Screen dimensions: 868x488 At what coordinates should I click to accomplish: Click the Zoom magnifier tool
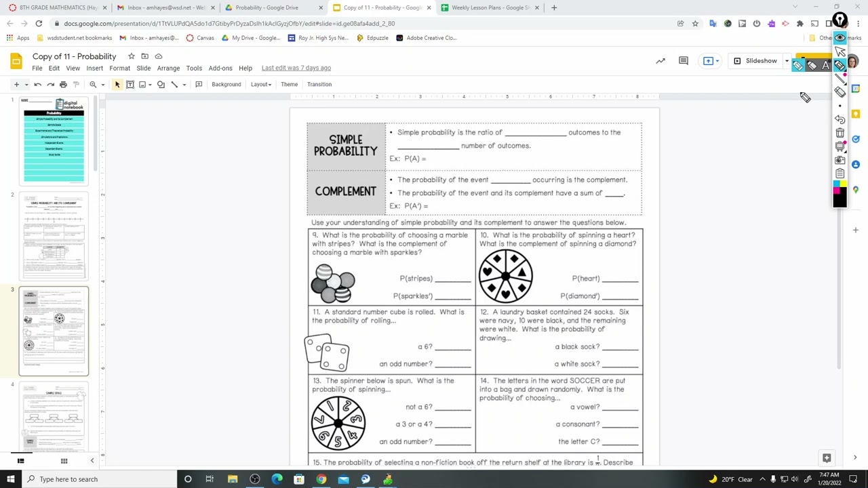point(93,85)
